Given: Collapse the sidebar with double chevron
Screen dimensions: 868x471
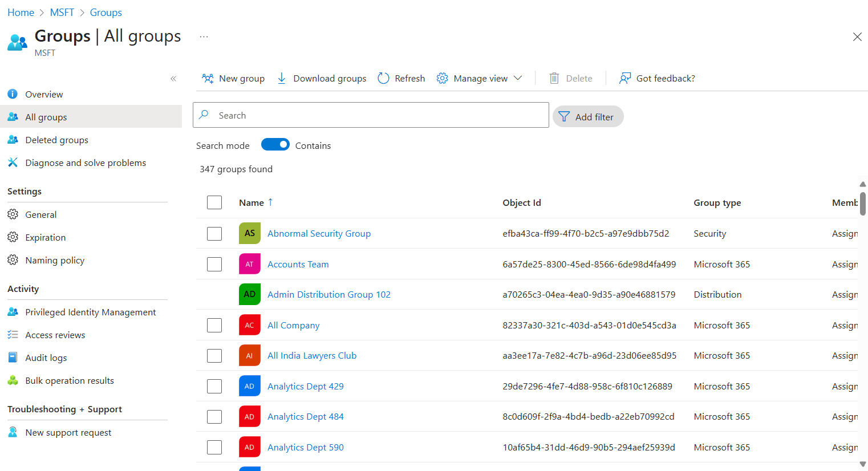Looking at the screenshot, I should [173, 79].
